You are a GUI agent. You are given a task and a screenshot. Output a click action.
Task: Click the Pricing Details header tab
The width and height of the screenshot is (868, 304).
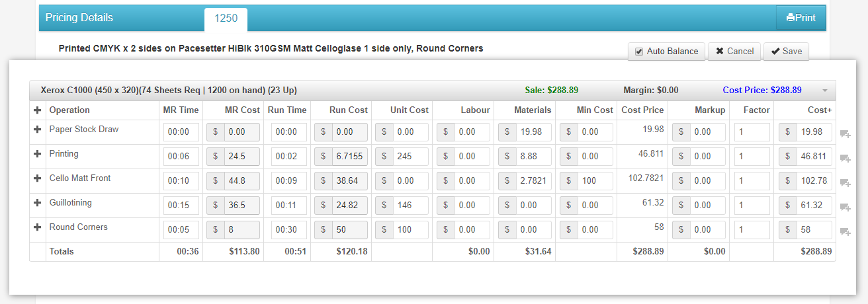click(79, 18)
